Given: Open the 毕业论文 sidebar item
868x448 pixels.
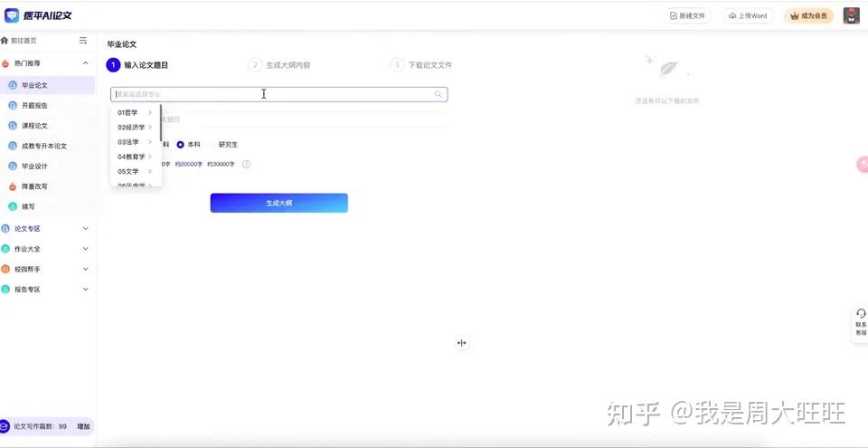Looking at the screenshot, I should [x=47, y=85].
